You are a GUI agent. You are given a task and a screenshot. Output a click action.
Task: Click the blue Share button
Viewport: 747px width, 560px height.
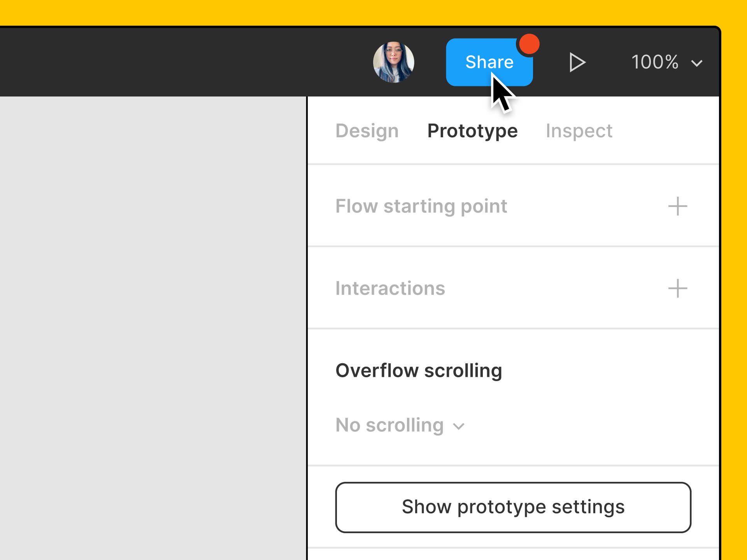click(489, 62)
